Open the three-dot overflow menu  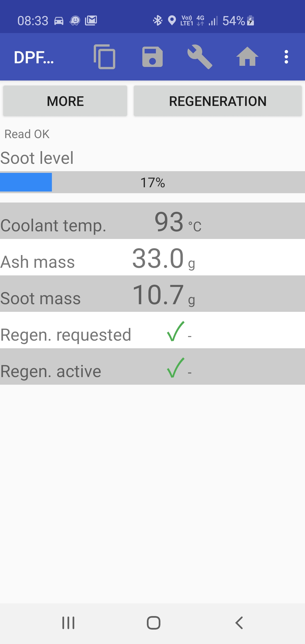coord(286,57)
